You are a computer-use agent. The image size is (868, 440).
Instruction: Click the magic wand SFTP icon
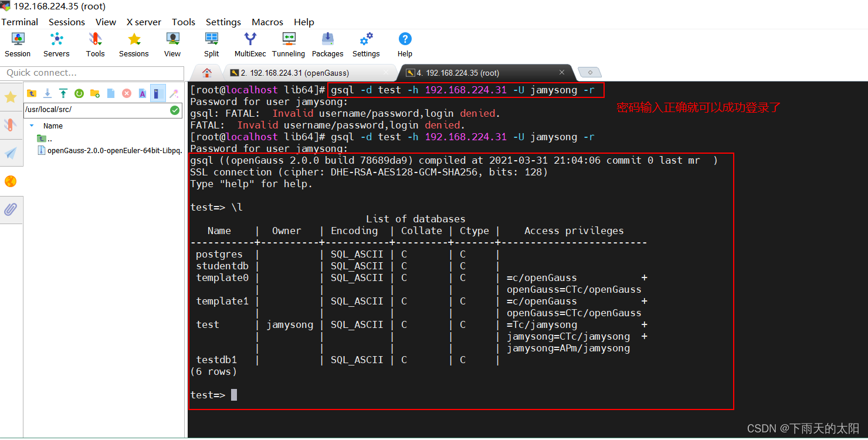[174, 93]
